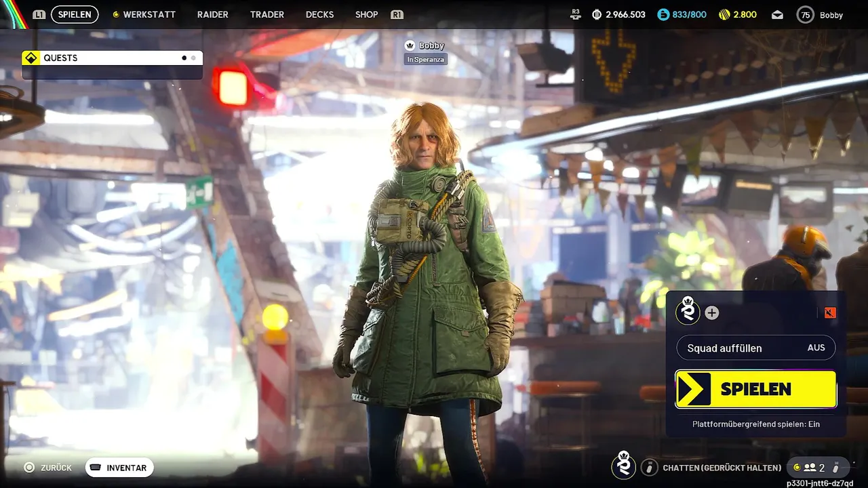Click the session code p3301-jntt6-dz7qd
The width and height of the screenshot is (868, 488).
[820, 483]
